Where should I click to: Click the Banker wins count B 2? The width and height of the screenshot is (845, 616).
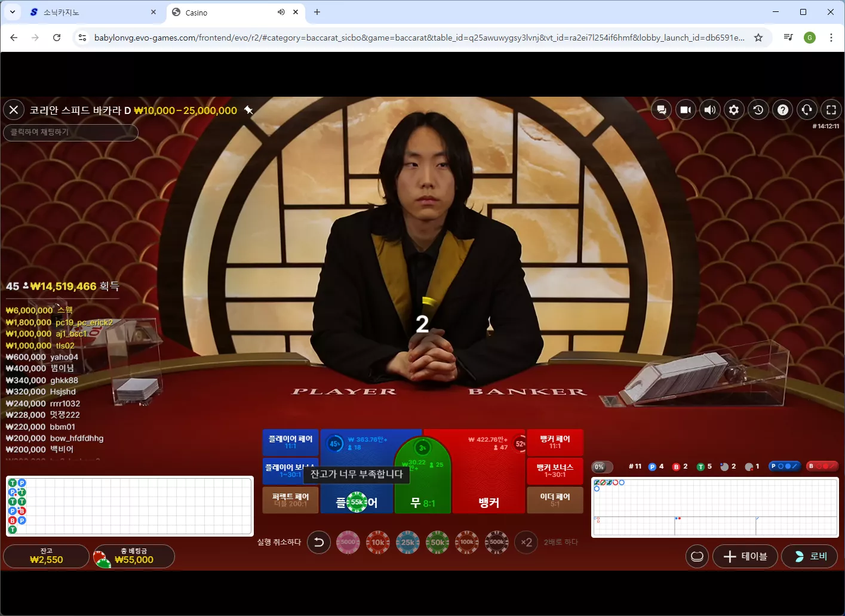(680, 467)
